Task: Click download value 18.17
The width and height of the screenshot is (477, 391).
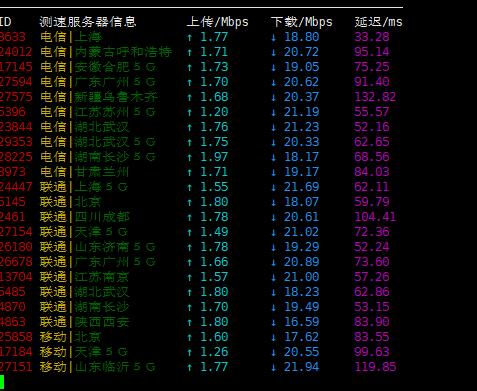Action: 301,157
